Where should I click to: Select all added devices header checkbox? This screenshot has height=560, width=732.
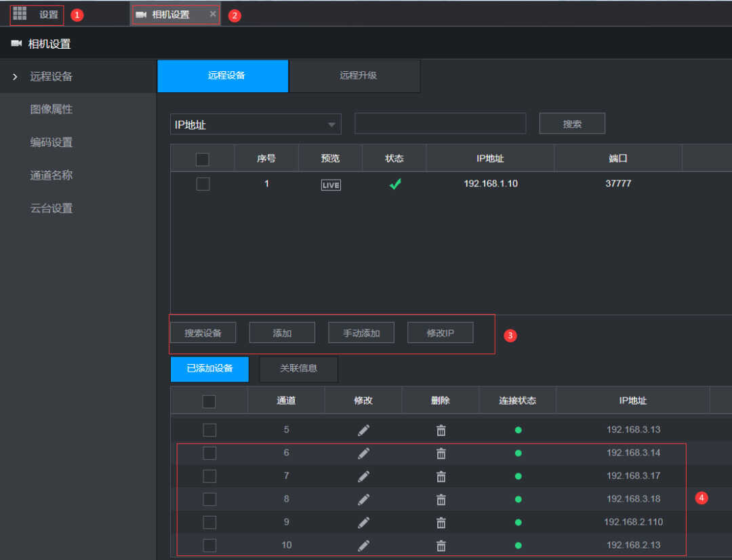tap(209, 401)
